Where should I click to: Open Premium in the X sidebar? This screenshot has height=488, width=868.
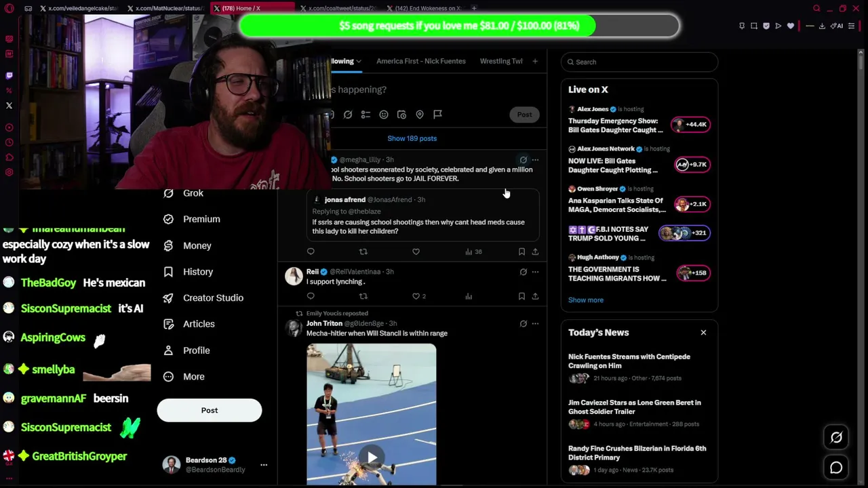[192, 219]
